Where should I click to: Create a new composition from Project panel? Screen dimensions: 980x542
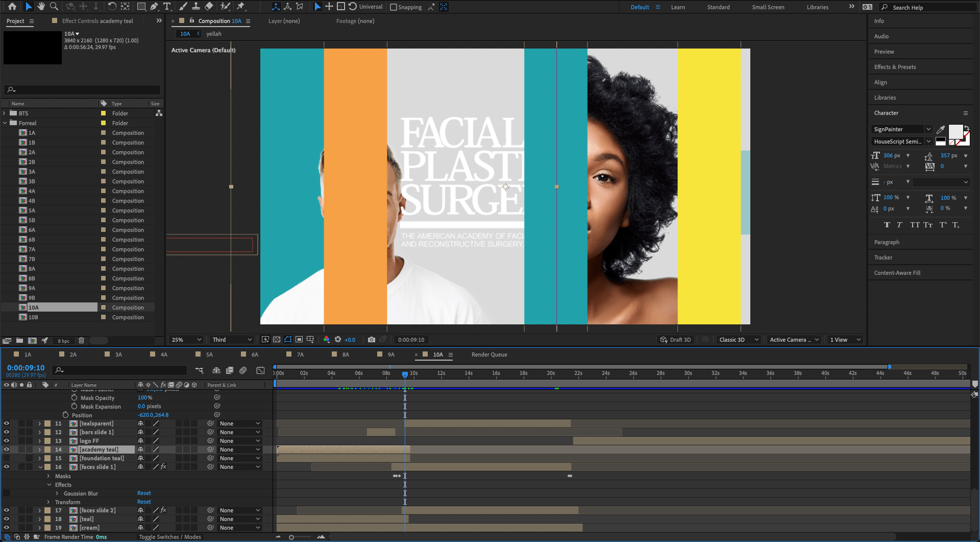(x=32, y=341)
